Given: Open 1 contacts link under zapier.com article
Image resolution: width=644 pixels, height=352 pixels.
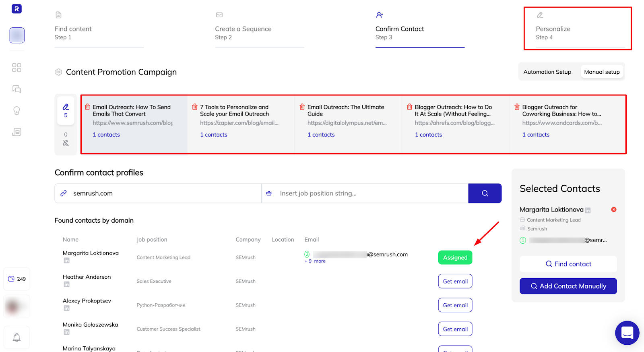Looking at the screenshot, I should pos(214,135).
